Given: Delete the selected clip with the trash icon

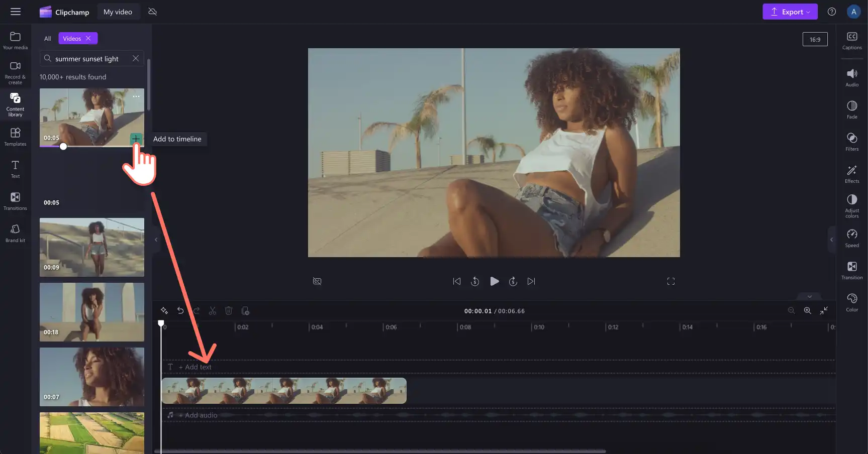Looking at the screenshot, I should click(229, 311).
